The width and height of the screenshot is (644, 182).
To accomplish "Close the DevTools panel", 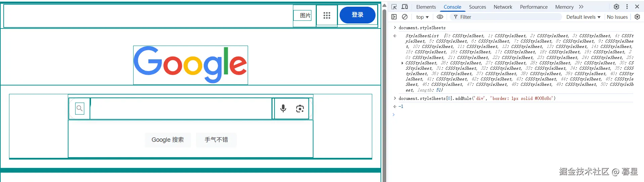I will (637, 7).
